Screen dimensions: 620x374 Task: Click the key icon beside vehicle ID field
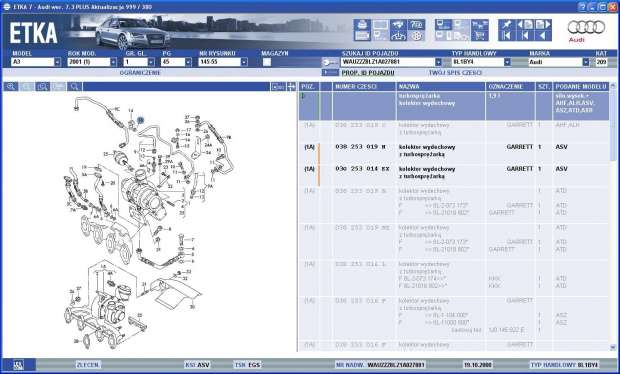[330, 62]
